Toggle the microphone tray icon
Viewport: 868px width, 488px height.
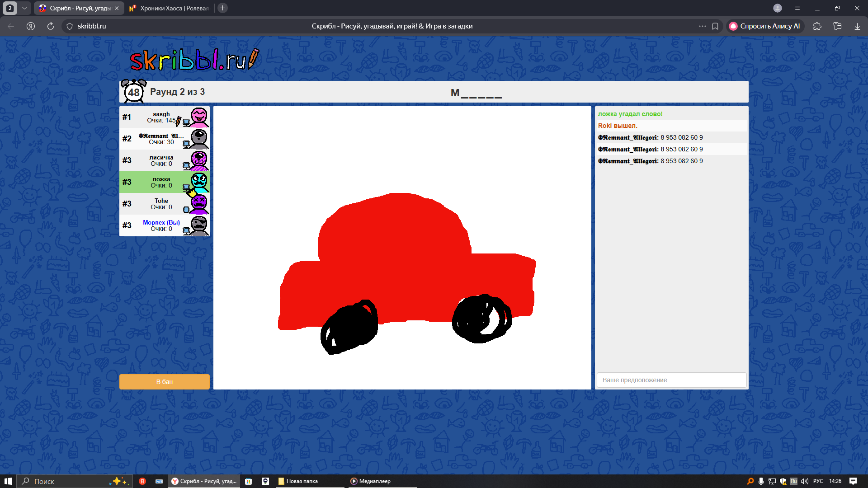click(761, 481)
